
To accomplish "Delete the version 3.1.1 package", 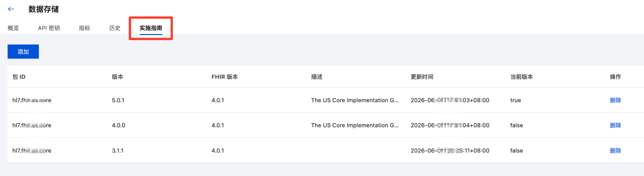I will click(615, 151).
